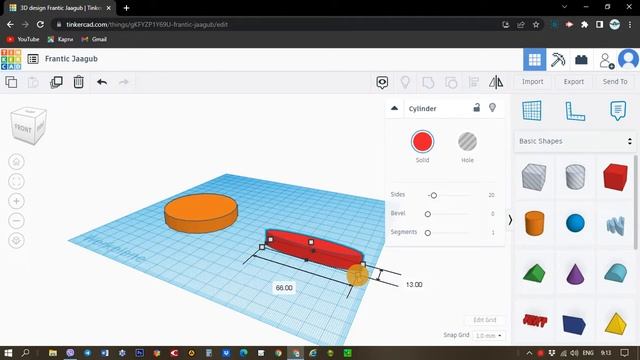This screenshot has height=360, width=640.
Task: Collapse the Cylinder inspector panel
Action: coord(394,108)
